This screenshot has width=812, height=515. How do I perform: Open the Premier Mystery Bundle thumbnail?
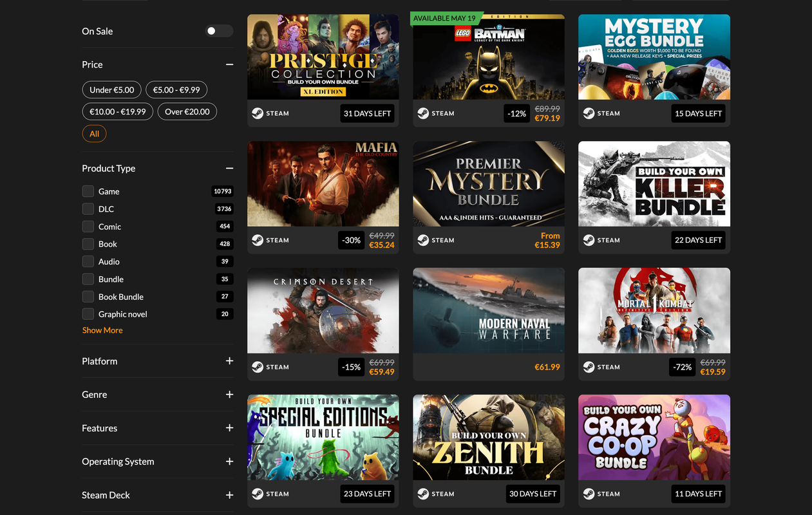tap(489, 183)
